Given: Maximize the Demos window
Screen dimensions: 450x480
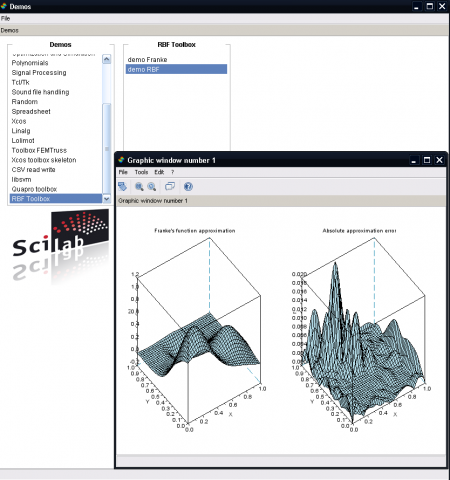Looking at the screenshot, I should pos(430,6).
